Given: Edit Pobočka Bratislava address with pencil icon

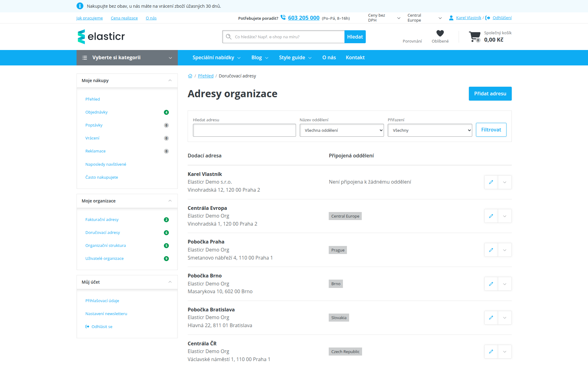Looking at the screenshot, I should (491, 318).
